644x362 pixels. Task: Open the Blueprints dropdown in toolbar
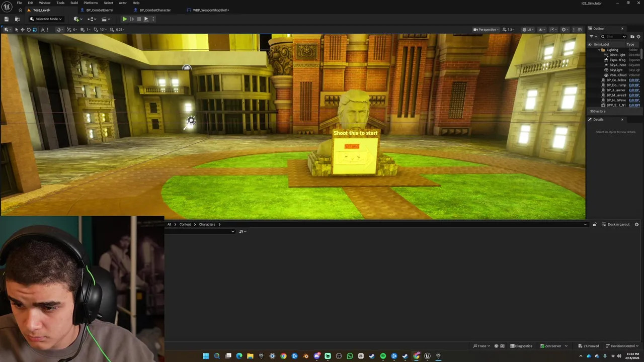(92, 19)
